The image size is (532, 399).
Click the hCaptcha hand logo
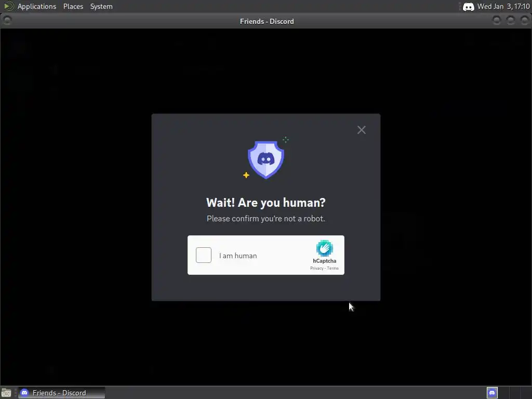click(324, 248)
